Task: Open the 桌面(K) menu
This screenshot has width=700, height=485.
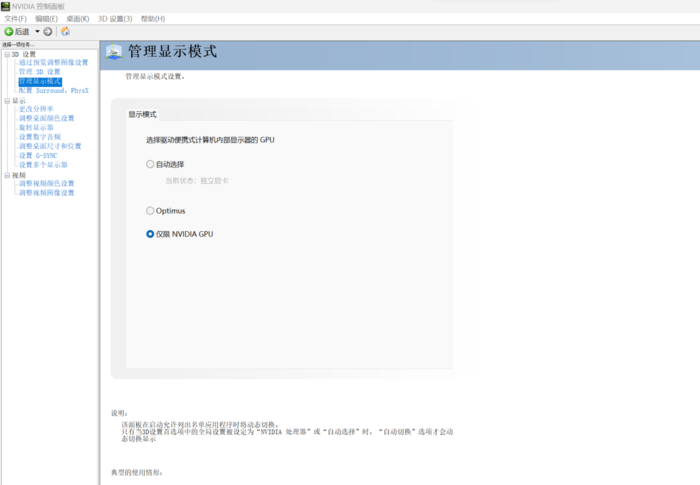Action: (x=78, y=19)
